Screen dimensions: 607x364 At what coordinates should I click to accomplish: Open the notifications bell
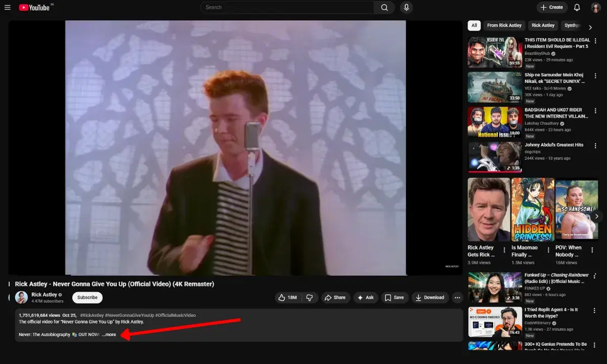pos(577,8)
